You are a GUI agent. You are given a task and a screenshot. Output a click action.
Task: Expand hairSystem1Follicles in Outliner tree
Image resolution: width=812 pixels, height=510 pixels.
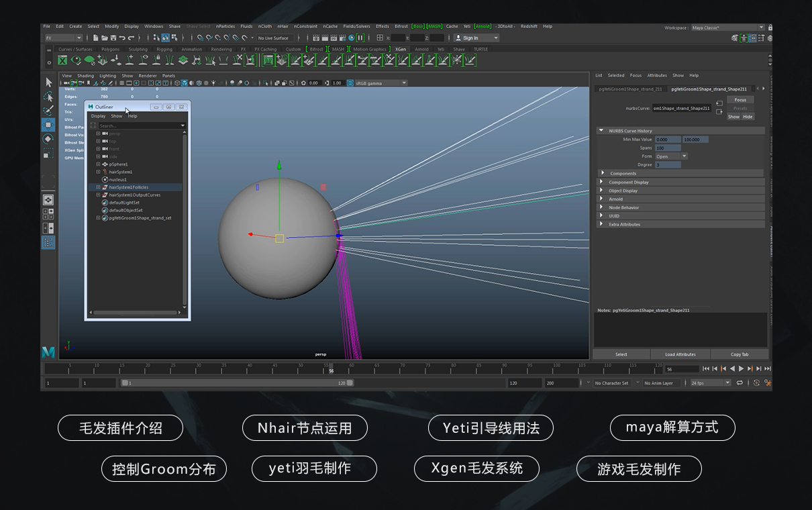pos(98,187)
